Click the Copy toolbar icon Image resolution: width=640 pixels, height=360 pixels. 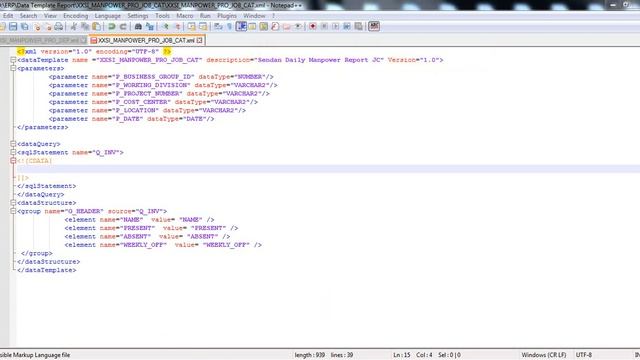pos(85,27)
